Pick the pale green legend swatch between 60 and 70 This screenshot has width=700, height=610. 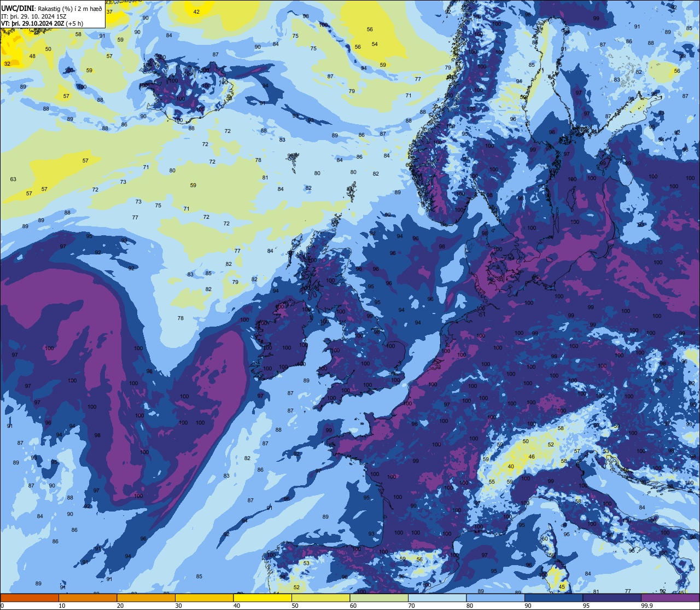point(379,597)
